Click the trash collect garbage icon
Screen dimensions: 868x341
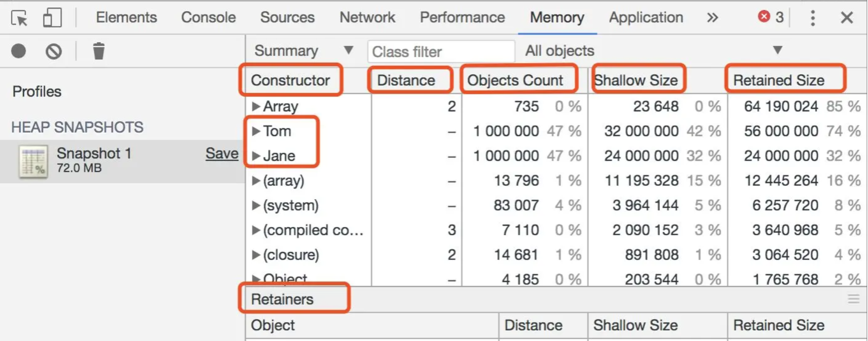[x=99, y=51]
